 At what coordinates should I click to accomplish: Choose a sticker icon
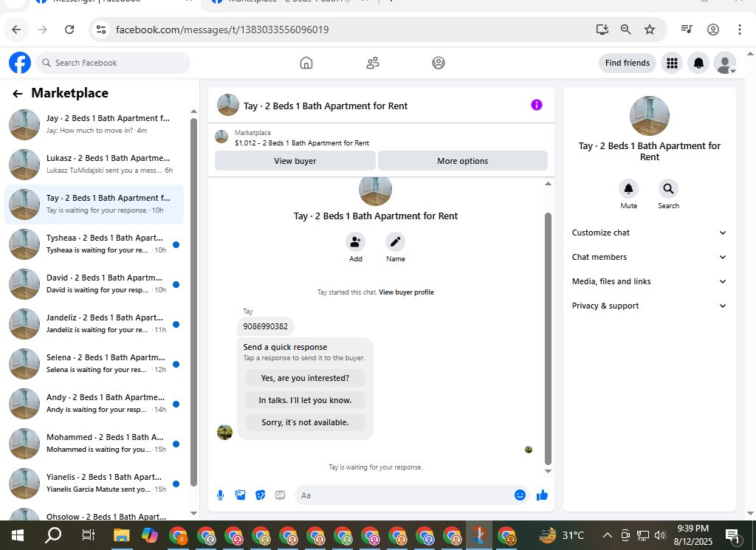tap(261, 495)
